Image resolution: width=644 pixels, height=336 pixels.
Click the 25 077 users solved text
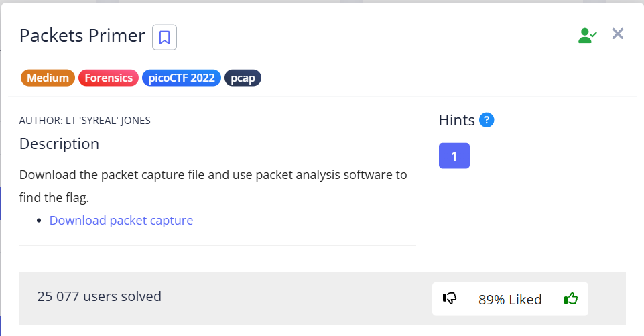pyautogui.click(x=99, y=296)
